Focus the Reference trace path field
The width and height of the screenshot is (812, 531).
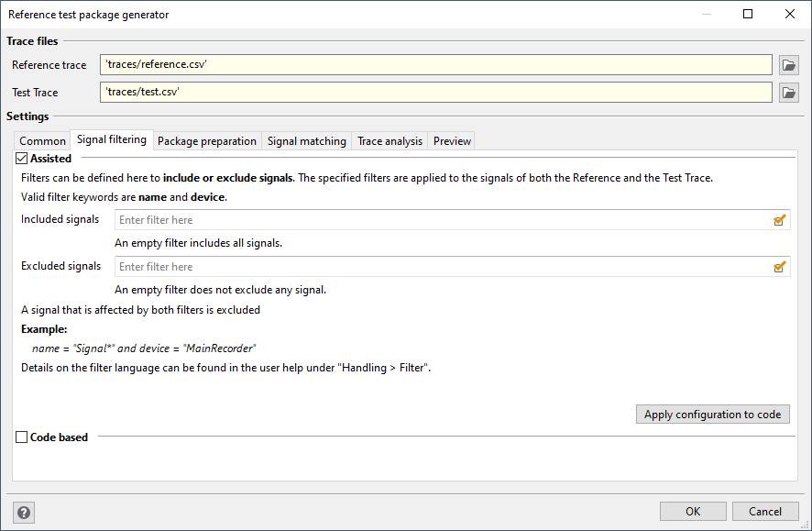click(436, 65)
